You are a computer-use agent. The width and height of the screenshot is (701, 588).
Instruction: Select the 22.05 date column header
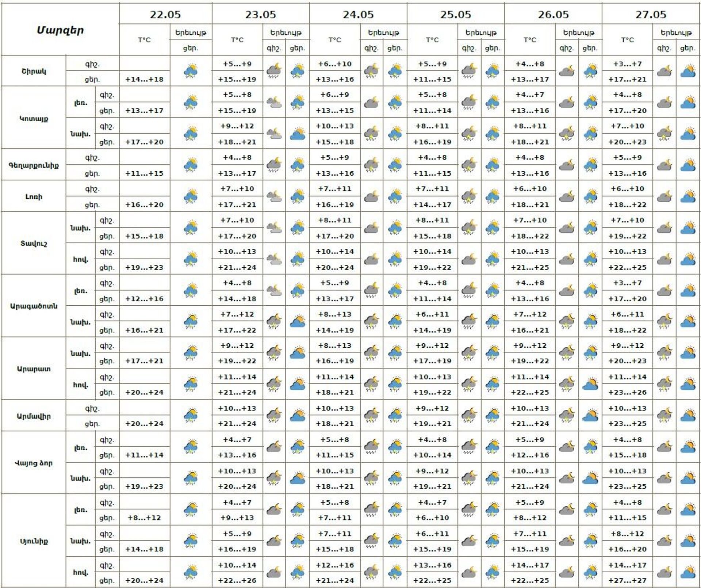[165, 15]
